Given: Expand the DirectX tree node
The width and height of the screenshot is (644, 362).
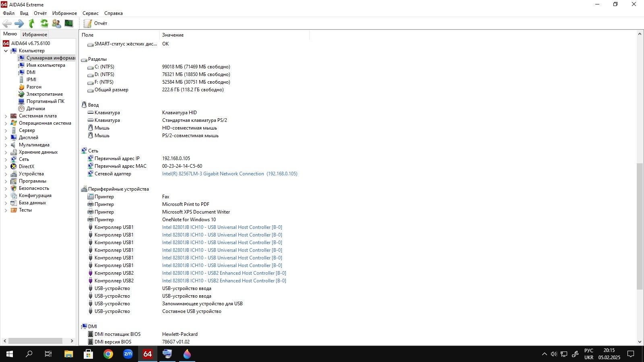Looking at the screenshot, I should (x=6, y=167).
